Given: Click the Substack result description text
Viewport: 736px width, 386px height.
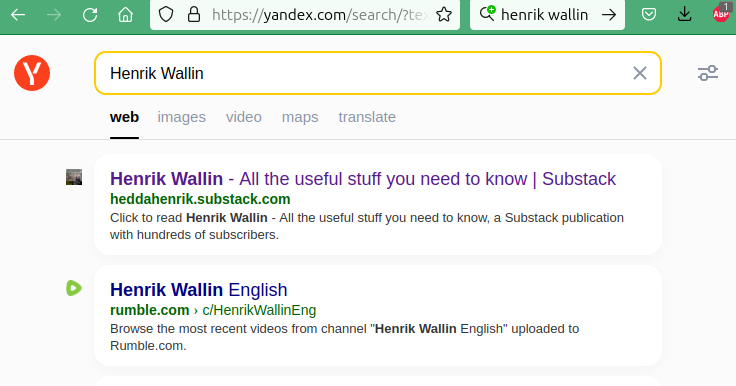Looking at the screenshot, I should pyautogui.click(x=367, y=226).
